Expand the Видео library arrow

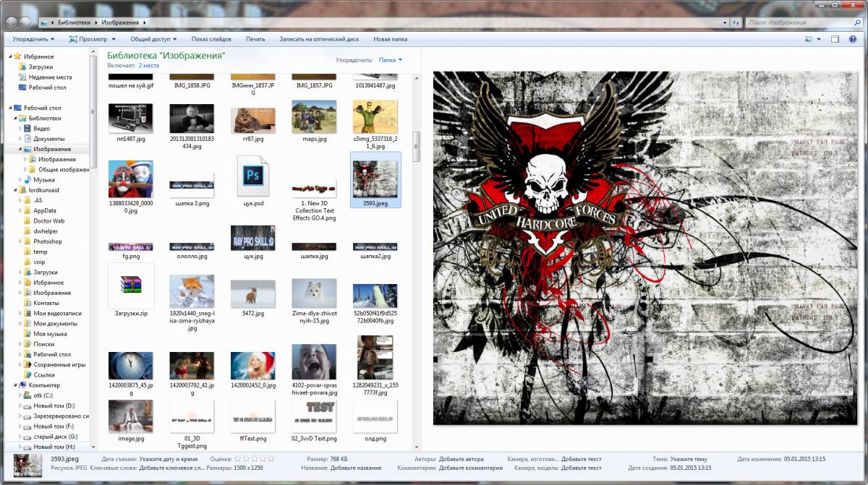(x=20, y=128)
